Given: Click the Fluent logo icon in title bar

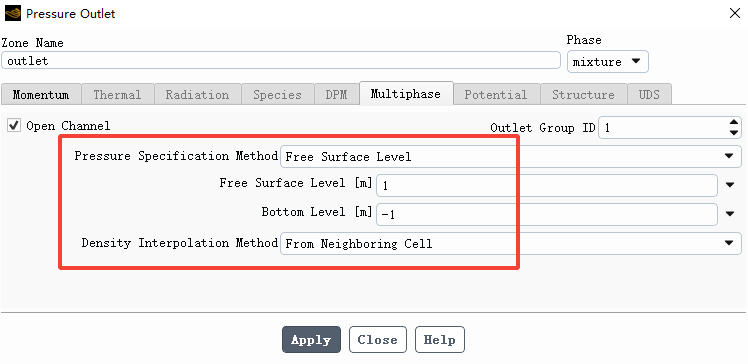Looking at the screenshot, I should point(13,13).
